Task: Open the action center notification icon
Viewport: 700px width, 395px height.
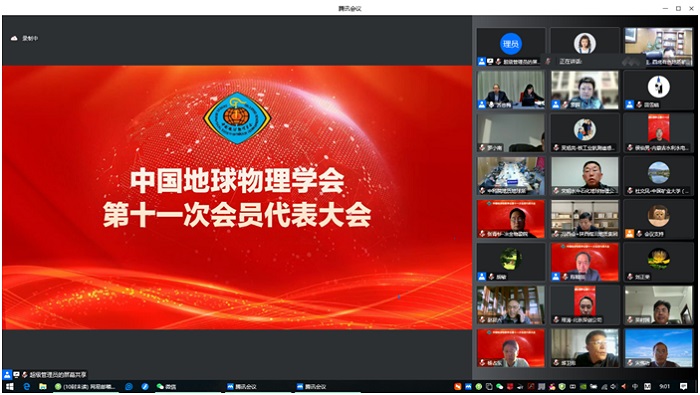Action: pyautogui.click(x=683, y=387)
